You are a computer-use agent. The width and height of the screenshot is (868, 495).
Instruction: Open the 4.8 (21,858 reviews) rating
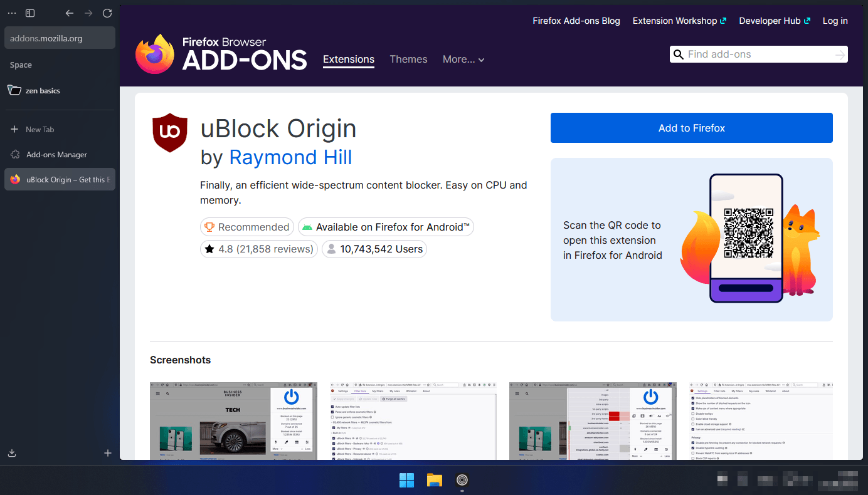pyautogui.click(x=259, y=249)
